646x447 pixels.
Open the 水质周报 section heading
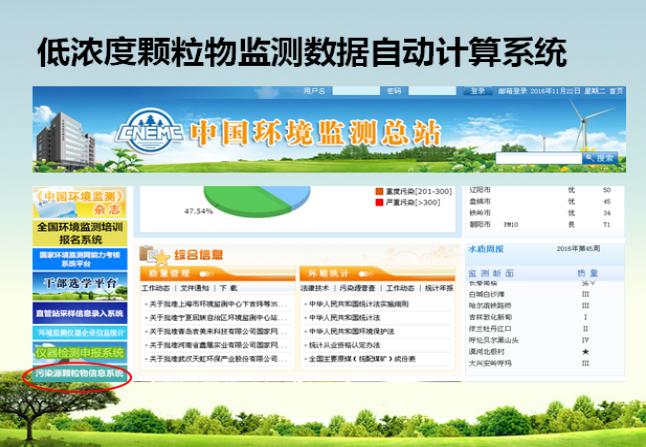486,249
